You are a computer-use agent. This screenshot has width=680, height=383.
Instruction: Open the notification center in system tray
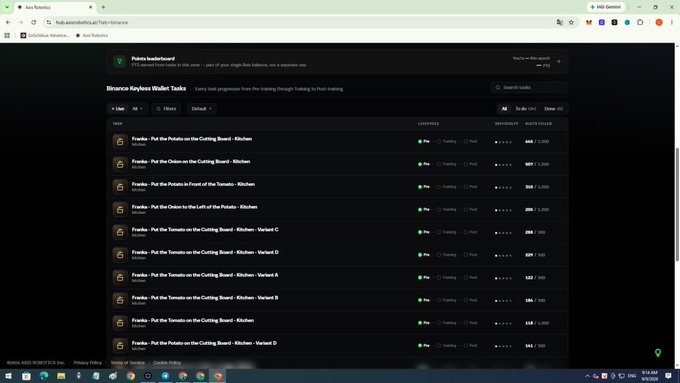pos(668,376)
